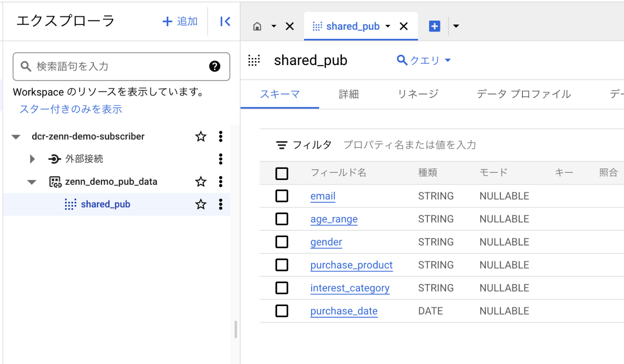Click dcr-zenn-demo-subscriber project name
Image resolution: width=624 pixels, height=364 pixels.
click(88, 137)
